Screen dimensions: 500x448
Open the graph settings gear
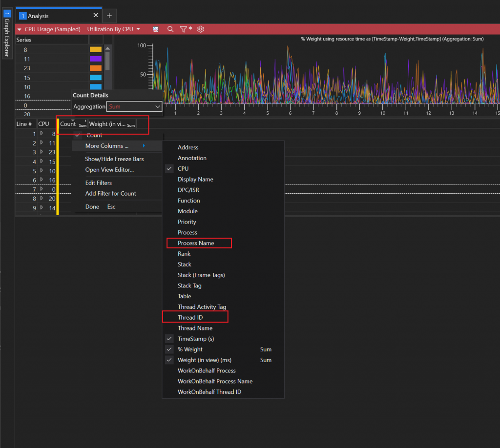200,29
